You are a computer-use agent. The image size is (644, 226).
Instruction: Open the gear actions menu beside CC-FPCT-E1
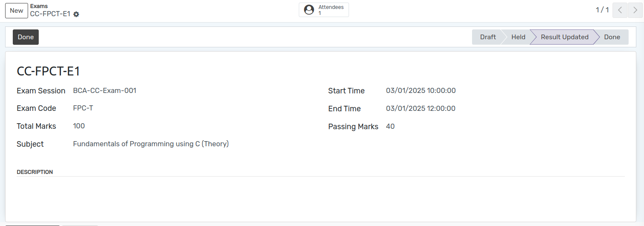click(76, 14)
